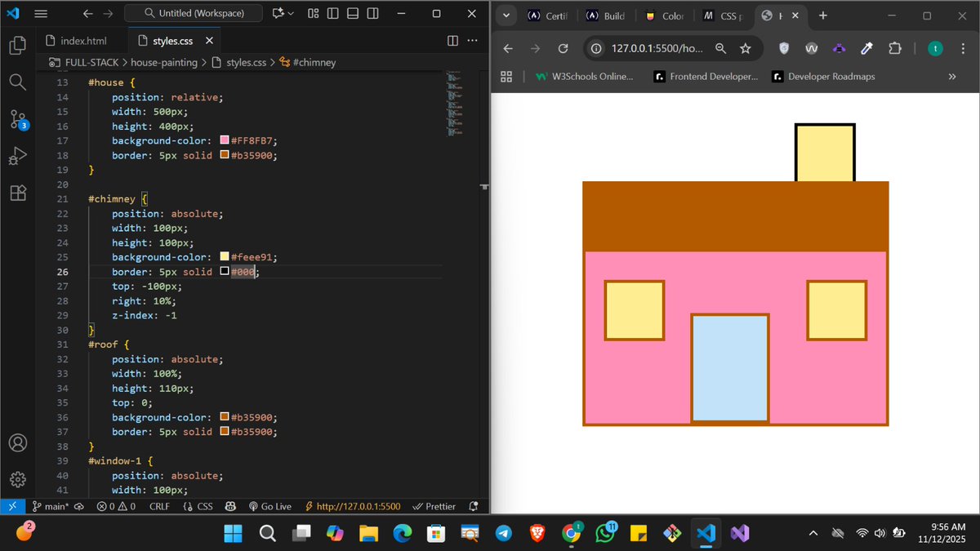This screenshot has width=980, height=551.
Task: Open the Run and Debug view
Action: [x=18, y=156]
